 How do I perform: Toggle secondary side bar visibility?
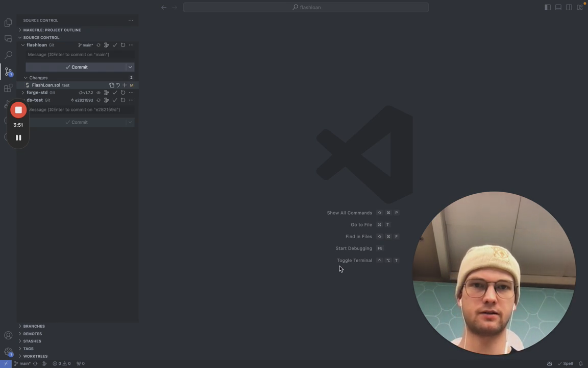point(569,7)
